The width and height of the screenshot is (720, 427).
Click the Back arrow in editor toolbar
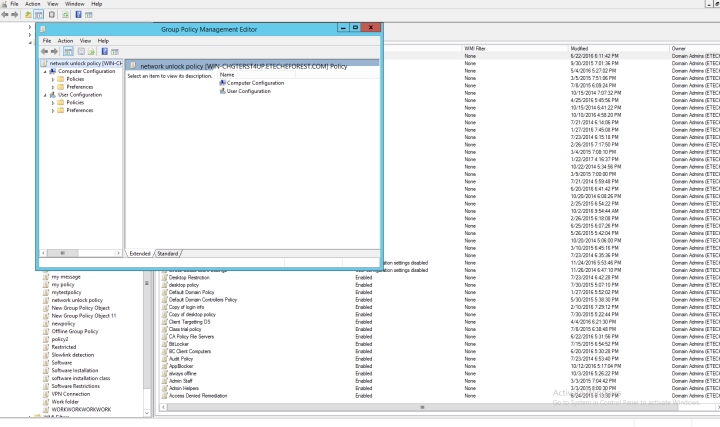[46, 51]
